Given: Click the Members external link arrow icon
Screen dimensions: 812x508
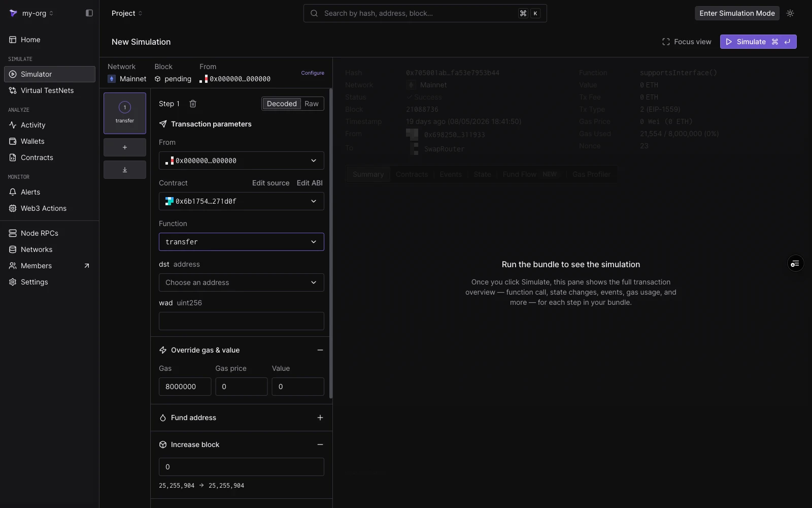Looking at the screenshot, I should coord(87,266).
